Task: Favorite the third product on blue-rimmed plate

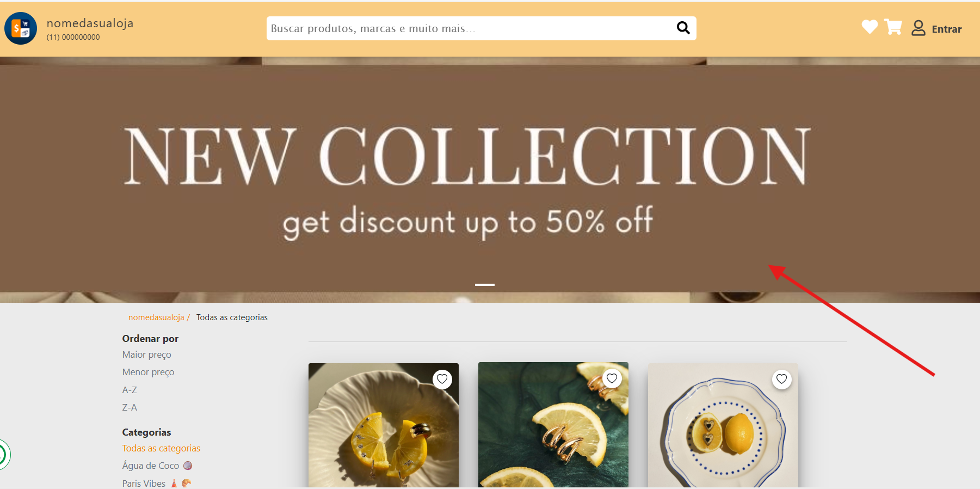Action: click(782, 379)
